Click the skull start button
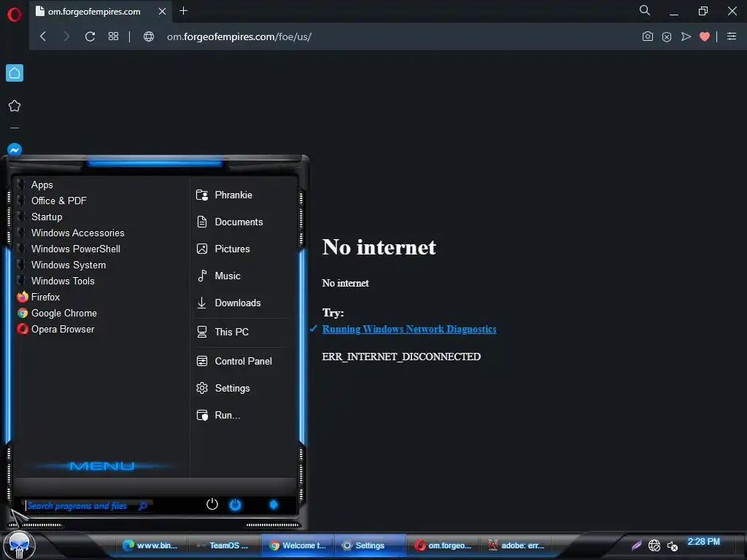The image size is (747, 560). tap(19, 545)
